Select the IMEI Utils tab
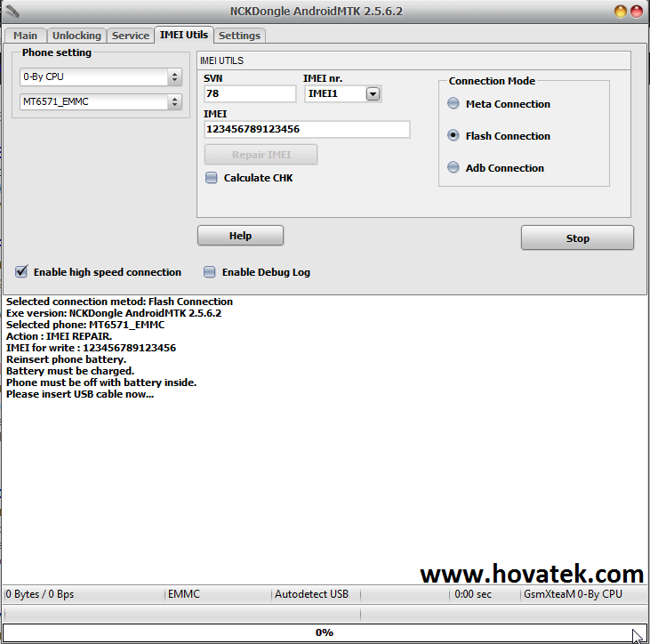Image resolution: width=650 pixels, height=644 pixels. (184, 35)
